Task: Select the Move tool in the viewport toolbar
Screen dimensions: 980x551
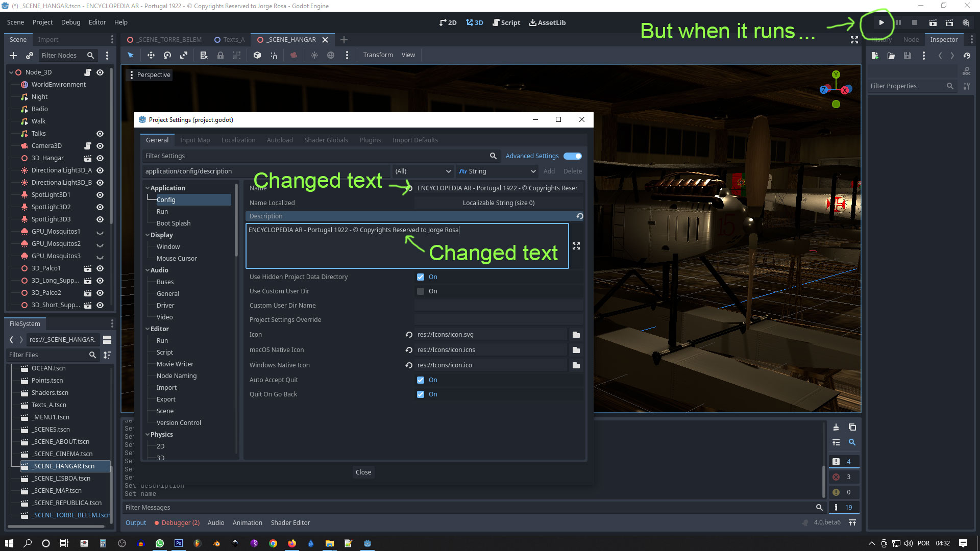Action: 151,55
